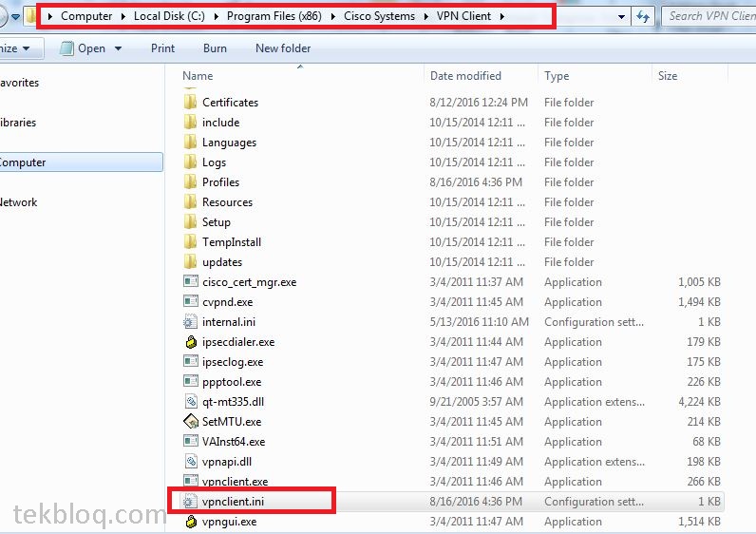This screenshot has width=756, height=534.
Task: Click the vpnclient.exe application icon
Action: (191, 481)
